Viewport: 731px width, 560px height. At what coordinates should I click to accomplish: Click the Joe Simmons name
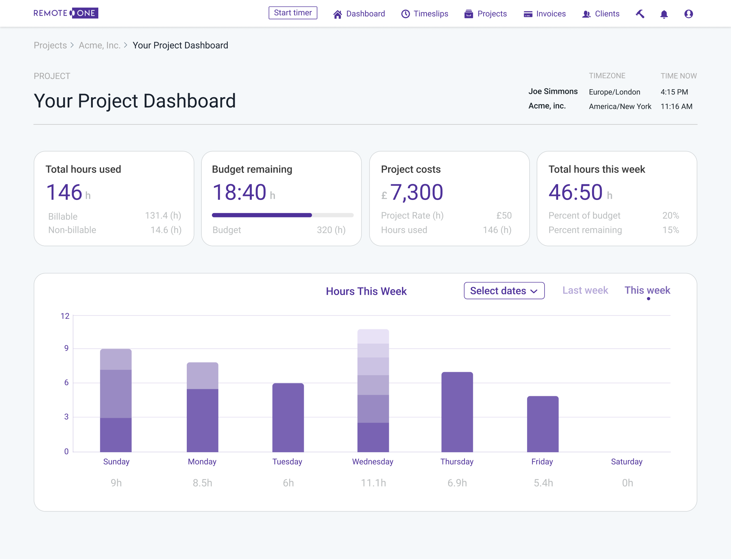tap(553, 91)
